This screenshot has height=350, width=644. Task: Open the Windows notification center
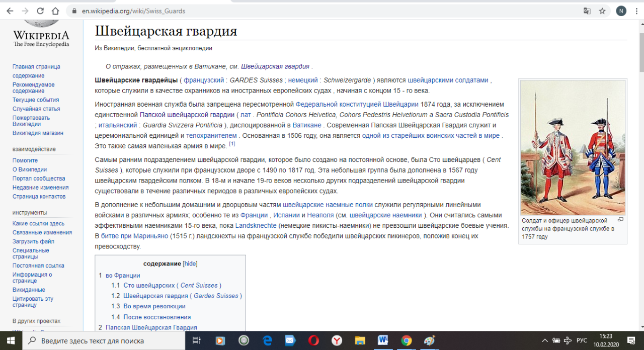pos(631,340)
